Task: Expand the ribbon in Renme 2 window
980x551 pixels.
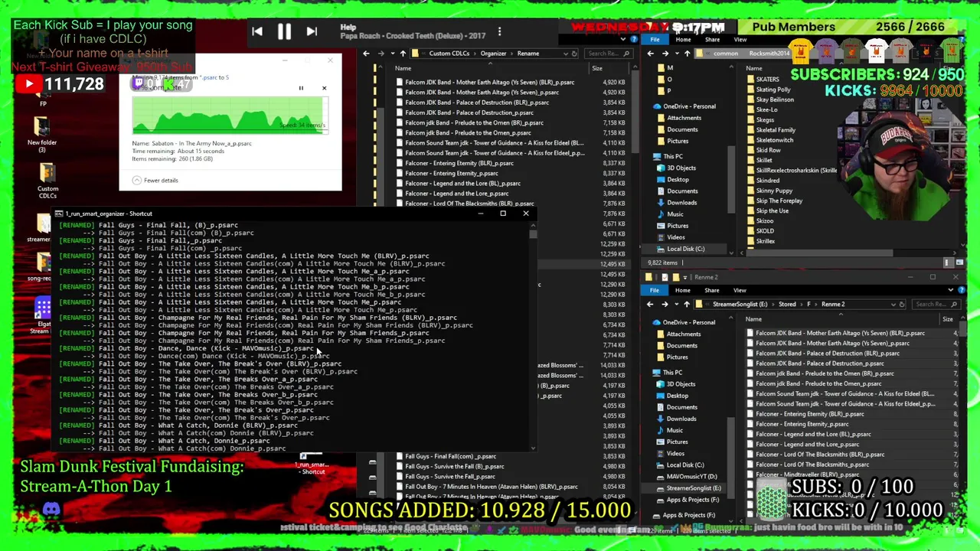Action: tap(950, 291)
